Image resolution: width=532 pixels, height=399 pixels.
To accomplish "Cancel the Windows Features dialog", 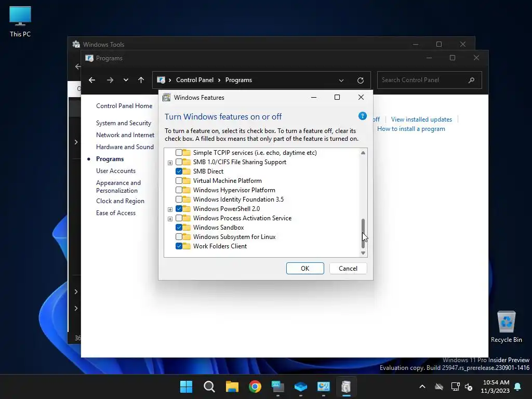I will 348,269.
